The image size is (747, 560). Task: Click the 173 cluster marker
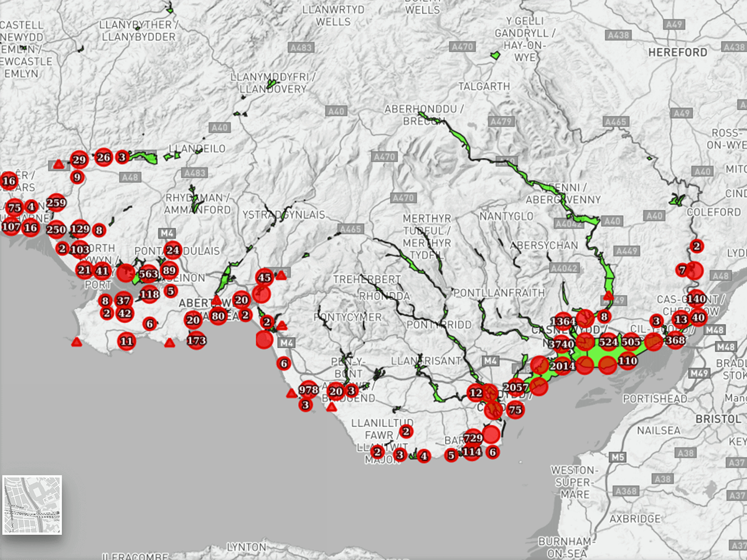coord(195,341)
